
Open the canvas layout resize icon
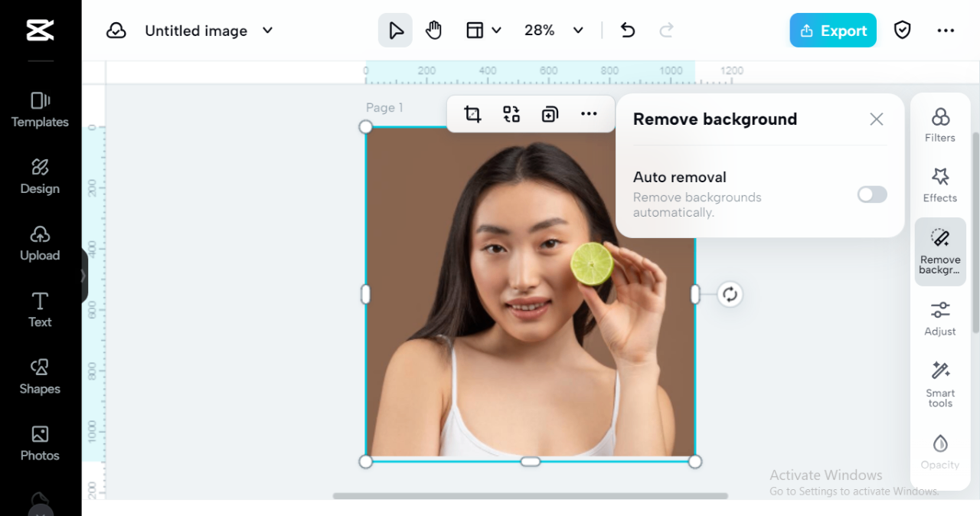[475, 31]
